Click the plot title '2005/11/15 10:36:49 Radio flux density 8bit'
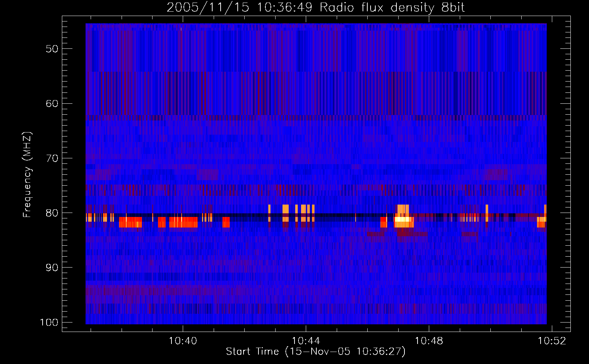Screen dimensions: 589x364 pyautogui.click(x=316, y=7)
